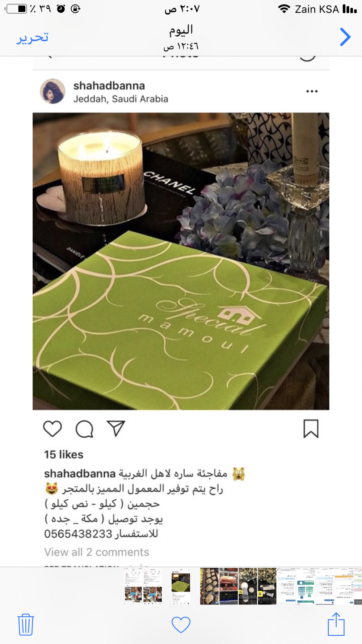Tap تحرير edit button
Viewport: 362px width, 644px height.
pos(32,38)
